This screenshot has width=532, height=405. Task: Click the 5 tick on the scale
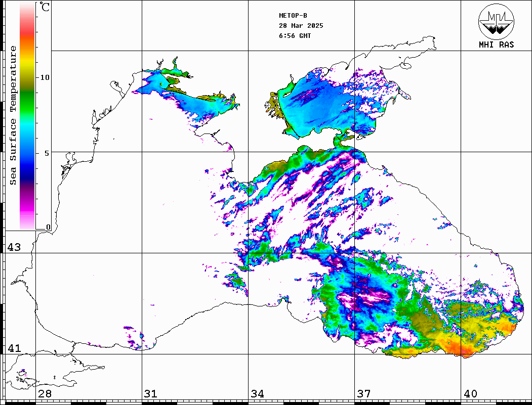tap(47, 153)
